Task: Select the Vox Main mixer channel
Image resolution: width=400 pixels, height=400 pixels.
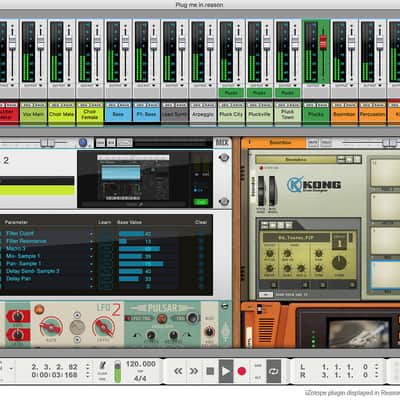Action: [x=33, y=114]
